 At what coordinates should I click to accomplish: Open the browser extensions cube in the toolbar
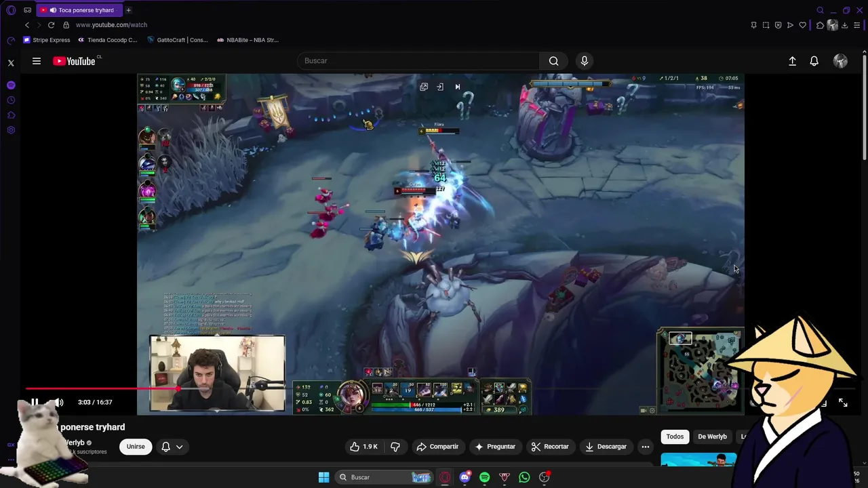pos(820,25)
